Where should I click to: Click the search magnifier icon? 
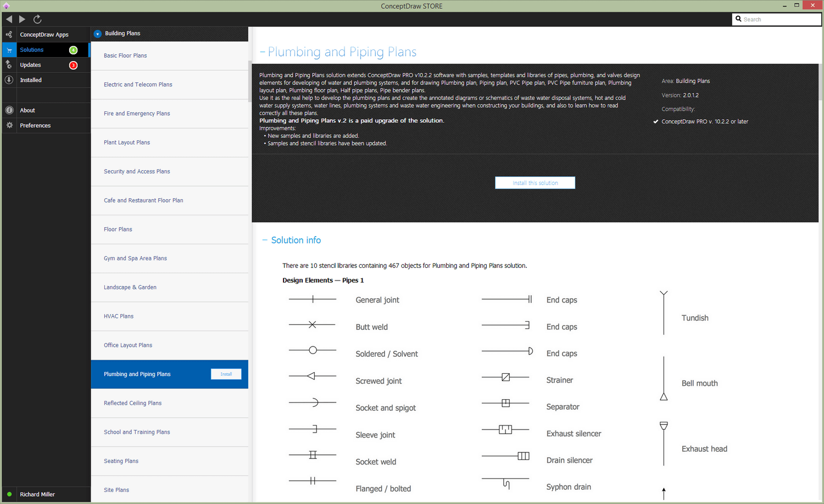[738, 19]
